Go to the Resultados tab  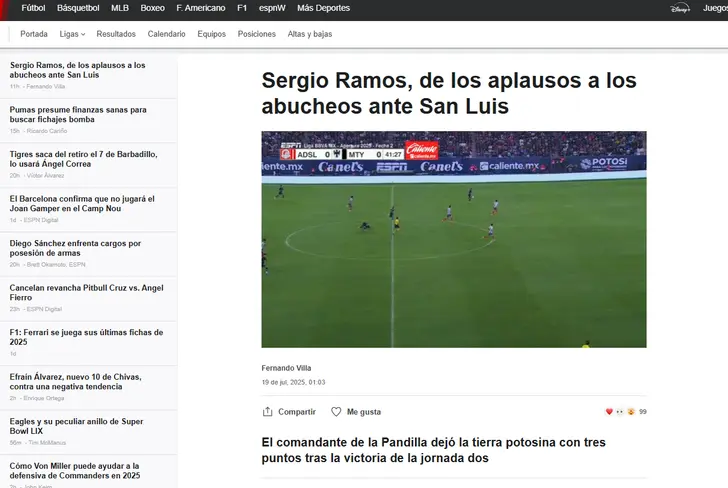click(116, 34)
